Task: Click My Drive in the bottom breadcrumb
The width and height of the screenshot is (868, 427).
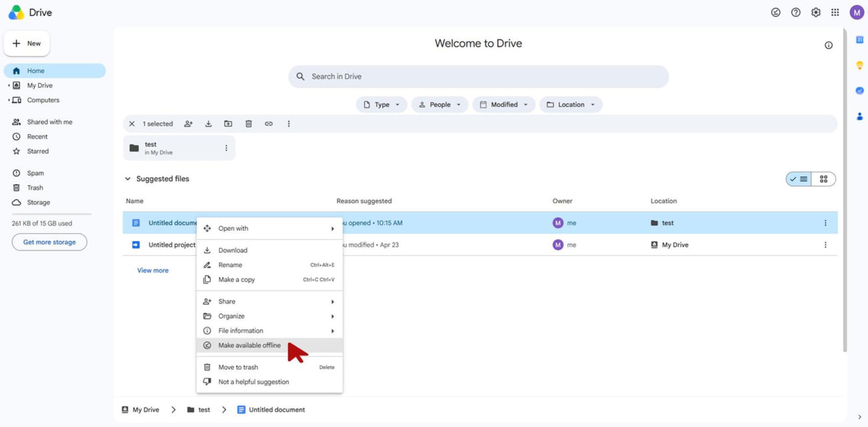Action: [141, 410]
